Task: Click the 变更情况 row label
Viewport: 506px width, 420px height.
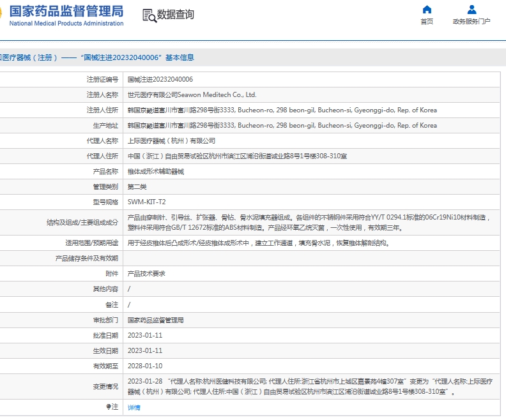Action: 105,386
